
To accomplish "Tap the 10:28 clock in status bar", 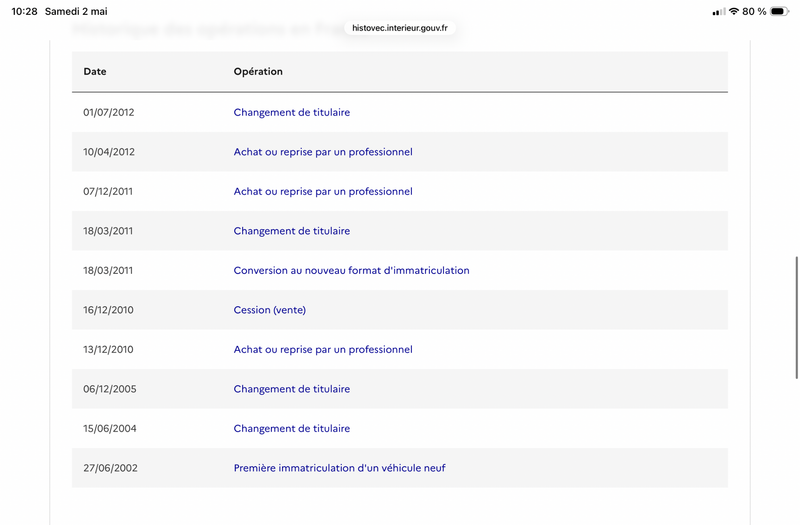I will [x=24, y=11].
